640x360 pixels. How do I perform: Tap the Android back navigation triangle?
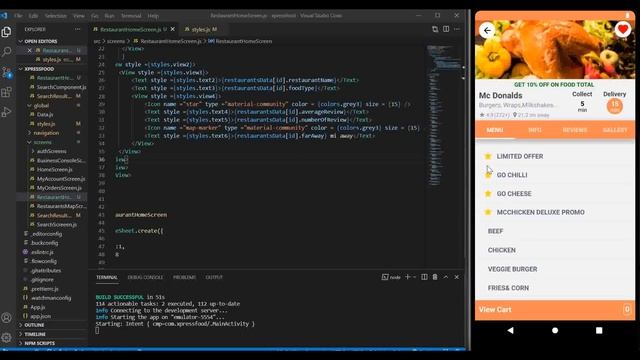click(x=510, y=330)
